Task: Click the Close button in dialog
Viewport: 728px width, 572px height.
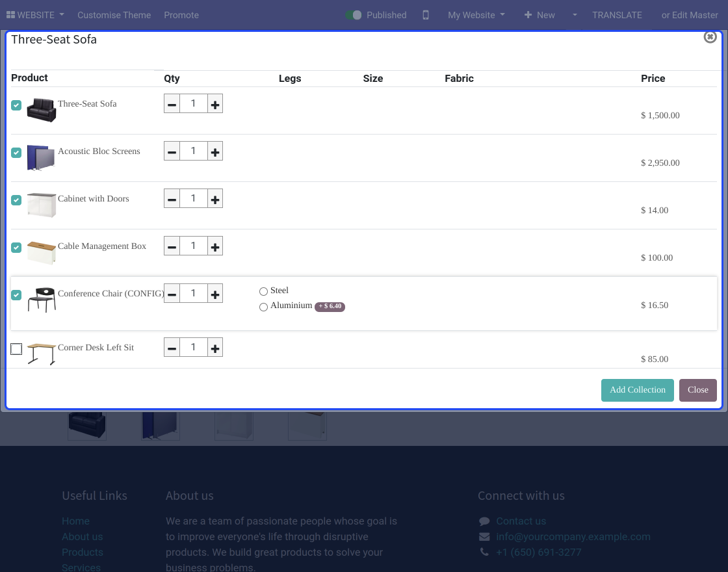Action: 698,390
